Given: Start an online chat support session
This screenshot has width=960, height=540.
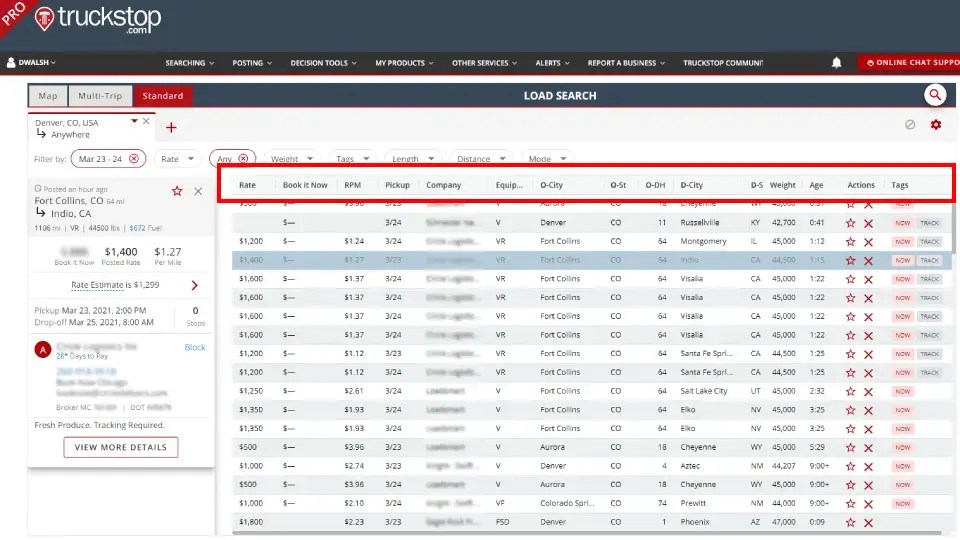Looking at the screenshot, I should pos(909,62).
